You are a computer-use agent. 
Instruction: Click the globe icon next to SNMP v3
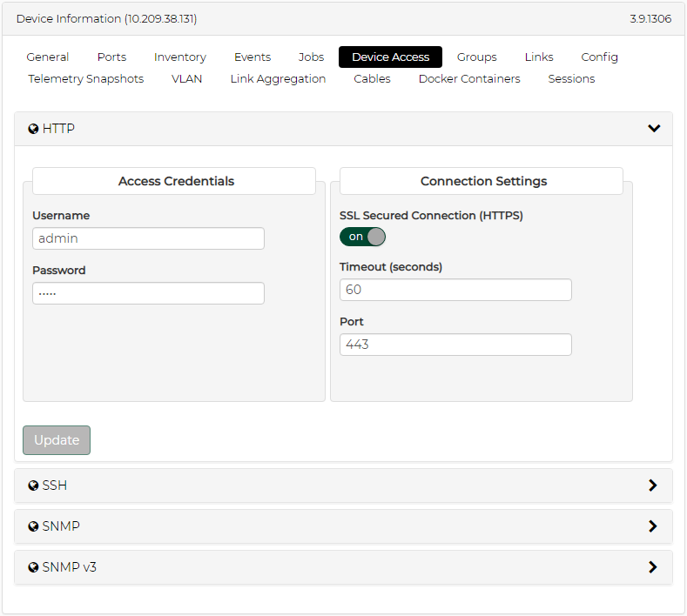[33, 567]
